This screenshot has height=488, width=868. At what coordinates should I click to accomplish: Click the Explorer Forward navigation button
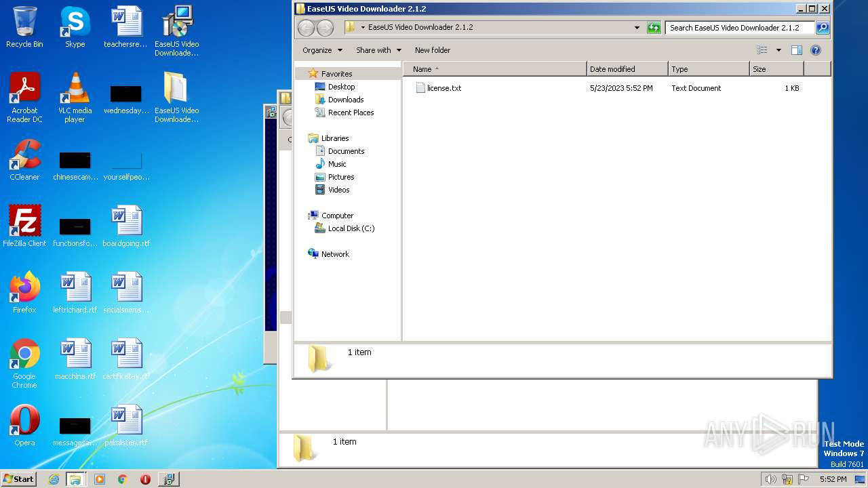[325, 28]
